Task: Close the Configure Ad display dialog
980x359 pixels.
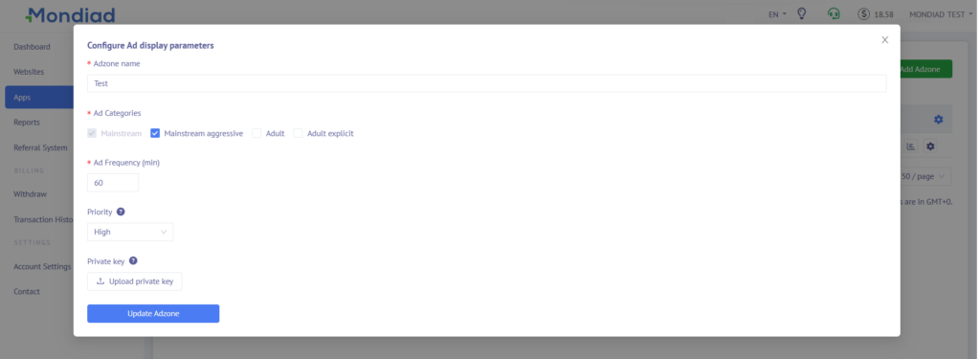Action: [x=884, y=40]
